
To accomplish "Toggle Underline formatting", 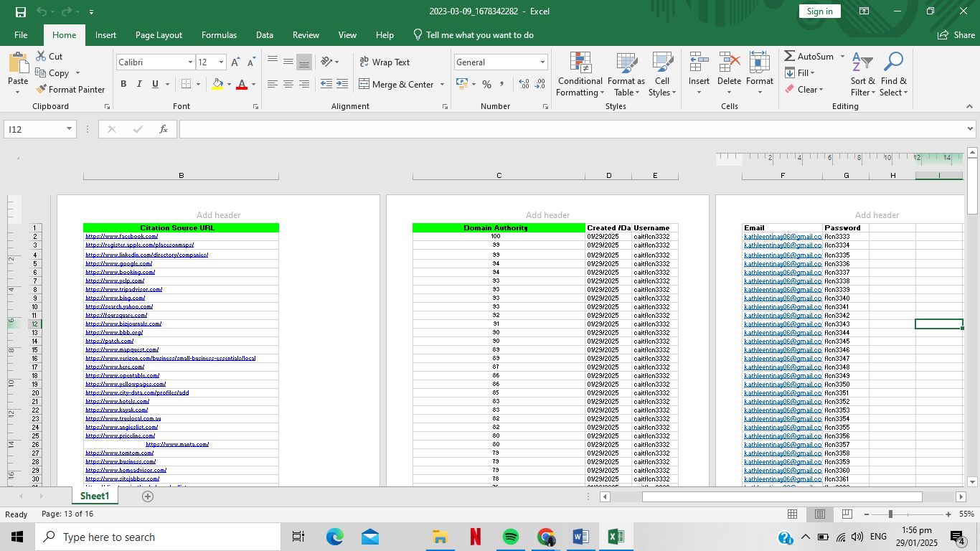I will 155,84.
